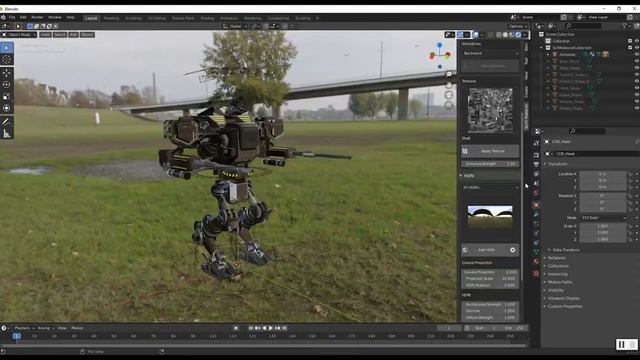The width and height of the screenshot is (640, 360).
Task: Open the Tool properties tab icon
Action: [x=536, y=143]
